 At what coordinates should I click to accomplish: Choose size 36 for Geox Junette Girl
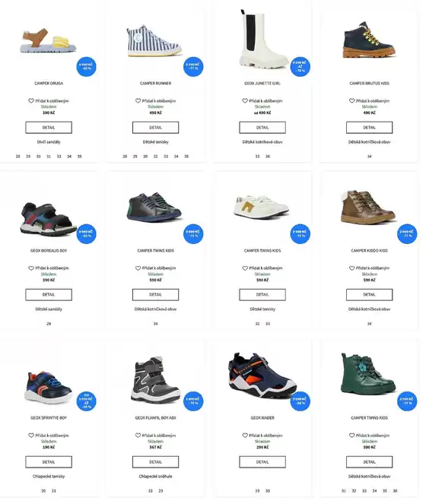click(268, 157)
